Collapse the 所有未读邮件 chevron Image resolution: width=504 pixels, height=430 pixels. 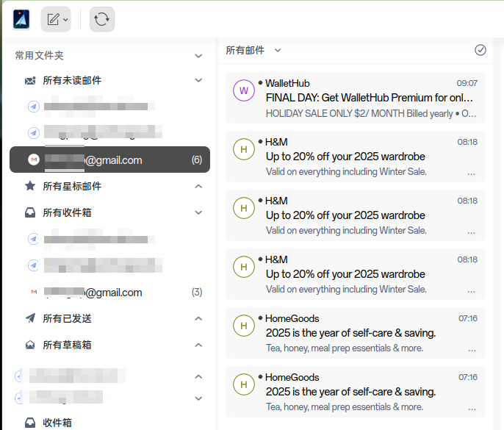198,80
